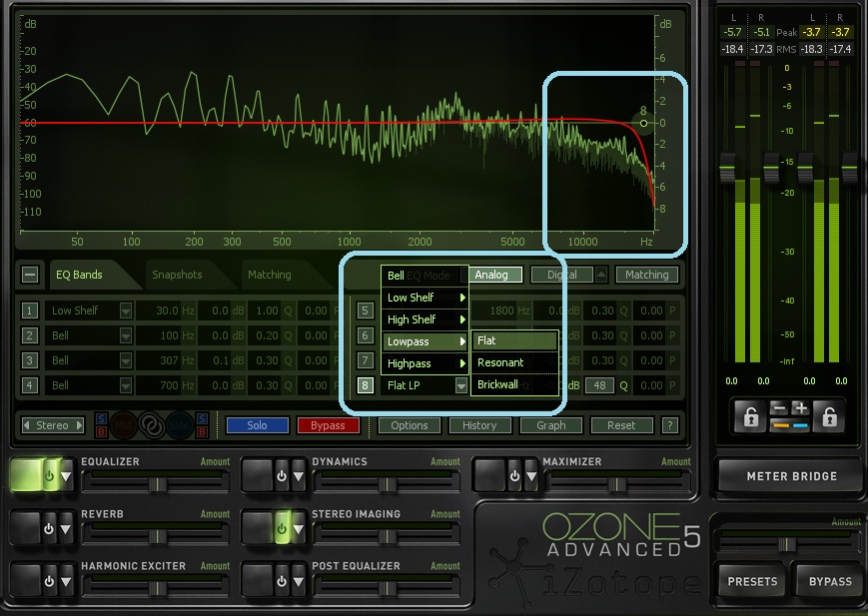Select Brickwall in the Lowpass submenu
This screenshot has width=868, height=616.
pyautogui.click(x=514, y=384)
